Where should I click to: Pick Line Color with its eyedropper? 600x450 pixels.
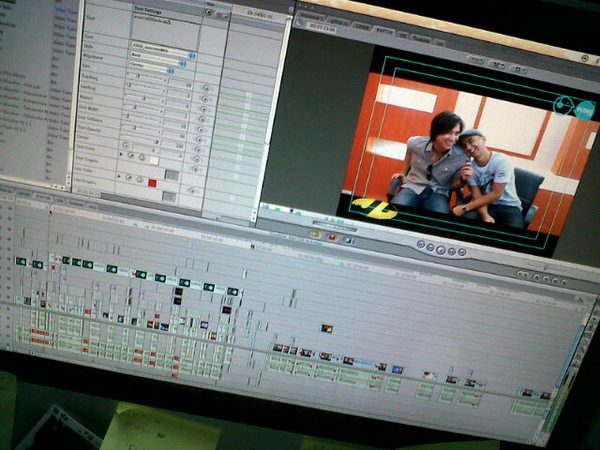[129, 178]
